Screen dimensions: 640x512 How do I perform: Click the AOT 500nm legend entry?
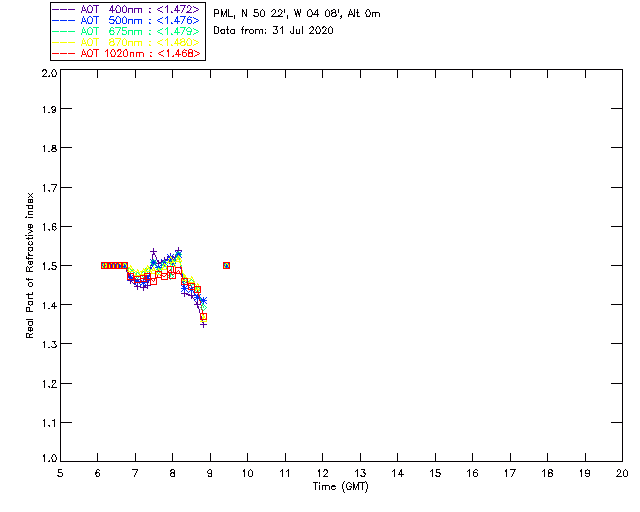[x=126, y=20]
